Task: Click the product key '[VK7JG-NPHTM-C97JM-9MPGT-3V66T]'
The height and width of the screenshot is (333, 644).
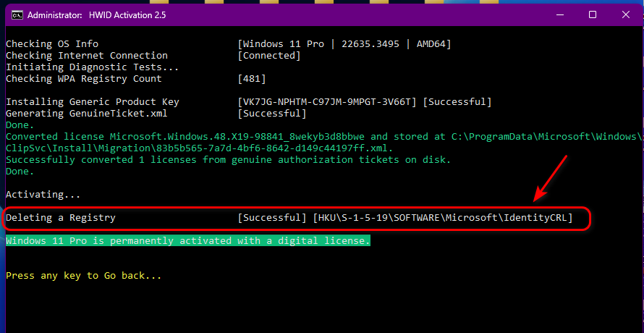Action: [x=327, y=101]
